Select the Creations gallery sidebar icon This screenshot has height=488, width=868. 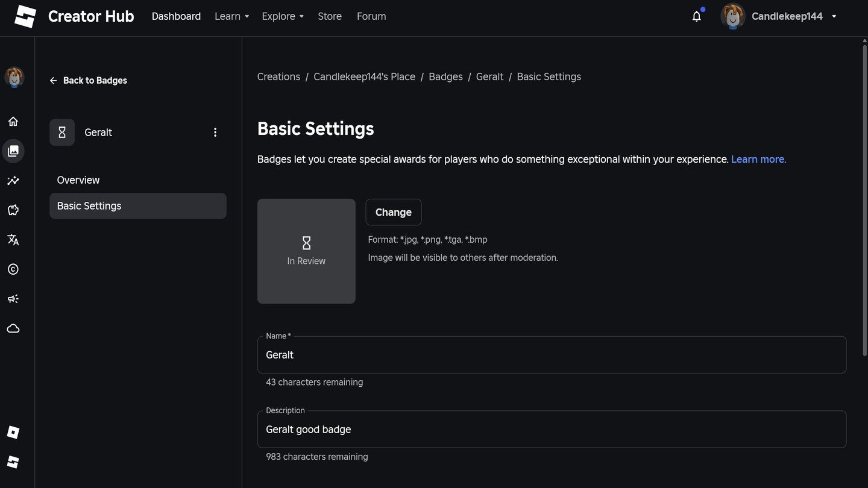(13, 151)
